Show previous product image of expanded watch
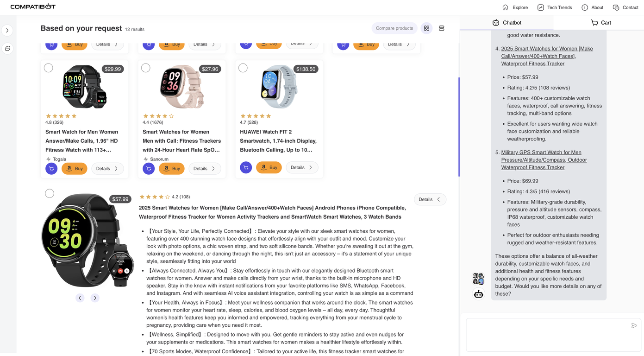Image resolution: width=644 pixels, height=356 pixels. [80, 298]
